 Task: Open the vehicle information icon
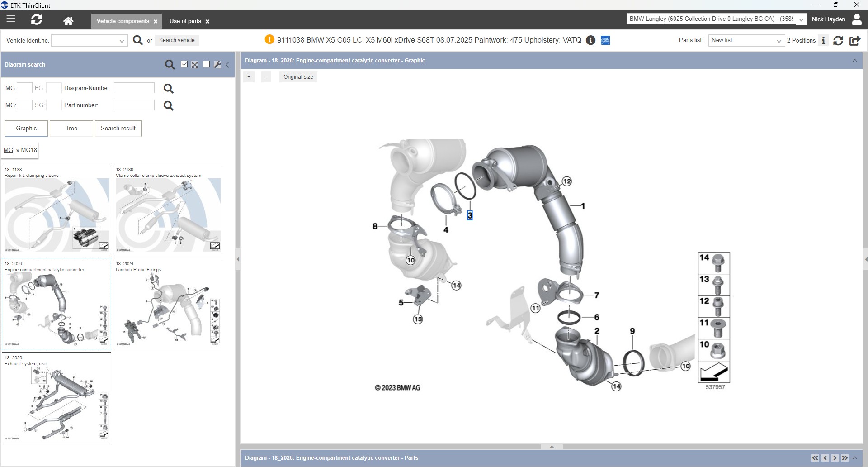(x=590, y=40)
